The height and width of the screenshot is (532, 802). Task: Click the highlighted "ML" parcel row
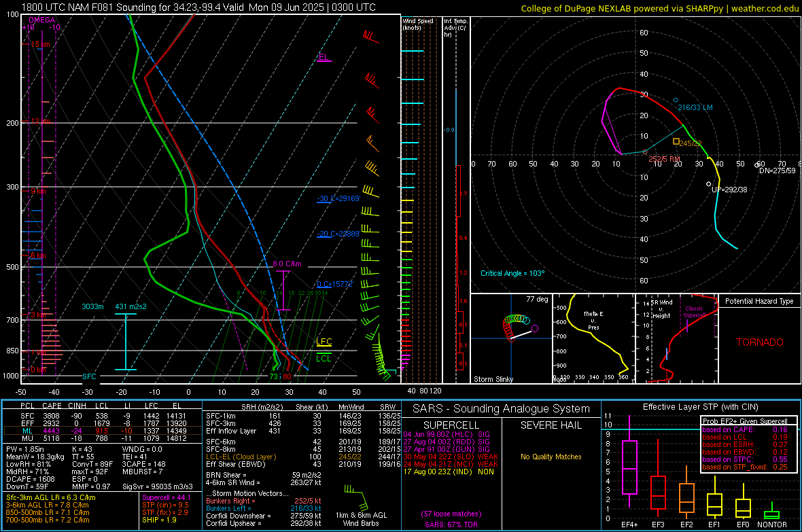coord(103,431)
